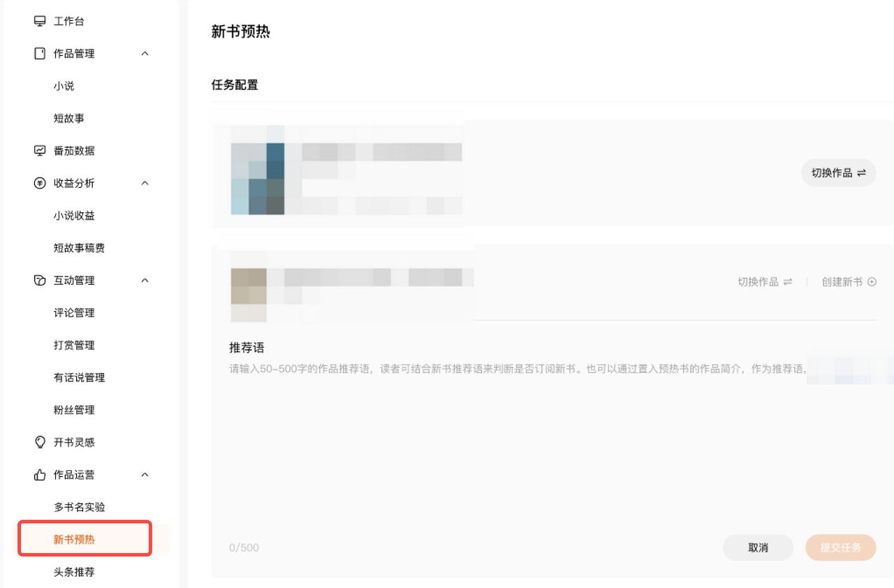Collapse the 收益分析 section chevron

click(x=145, y=183)
